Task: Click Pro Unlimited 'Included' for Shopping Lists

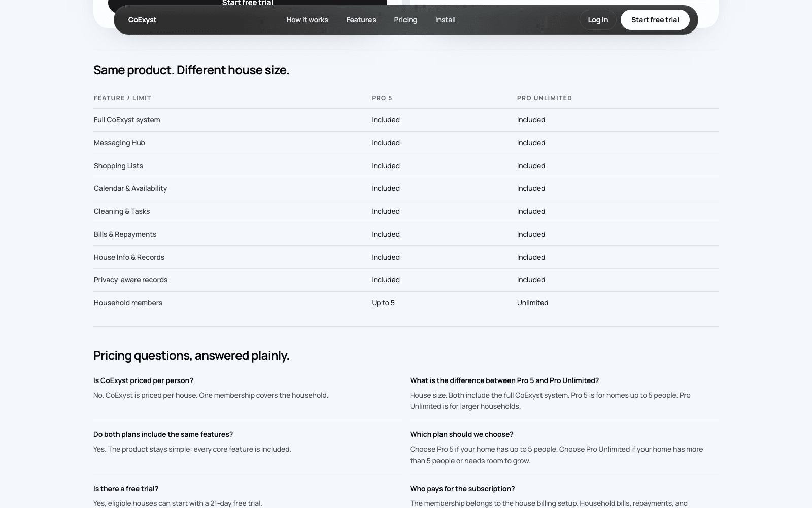Action: click(531, 166)
